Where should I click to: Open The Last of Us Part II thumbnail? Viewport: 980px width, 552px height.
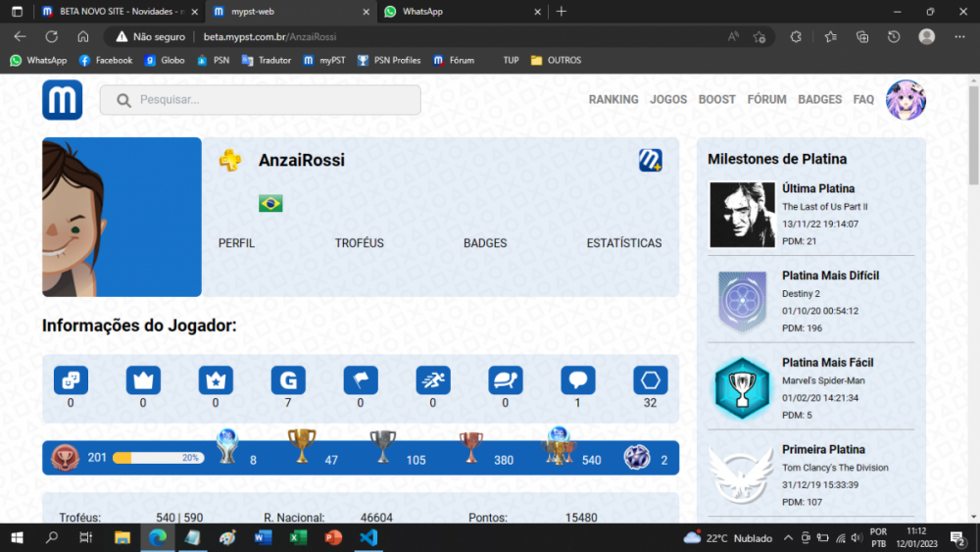[x=742, y=215]
